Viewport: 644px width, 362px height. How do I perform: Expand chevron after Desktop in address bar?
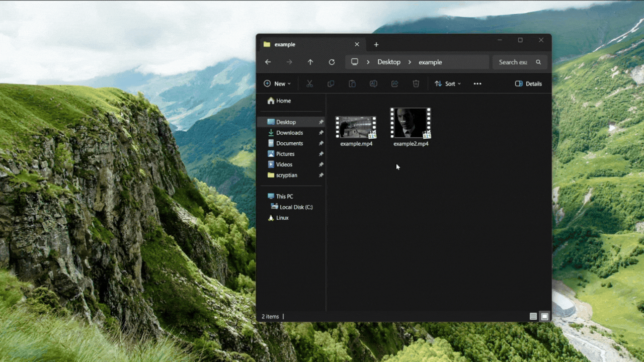coord(410,62)
